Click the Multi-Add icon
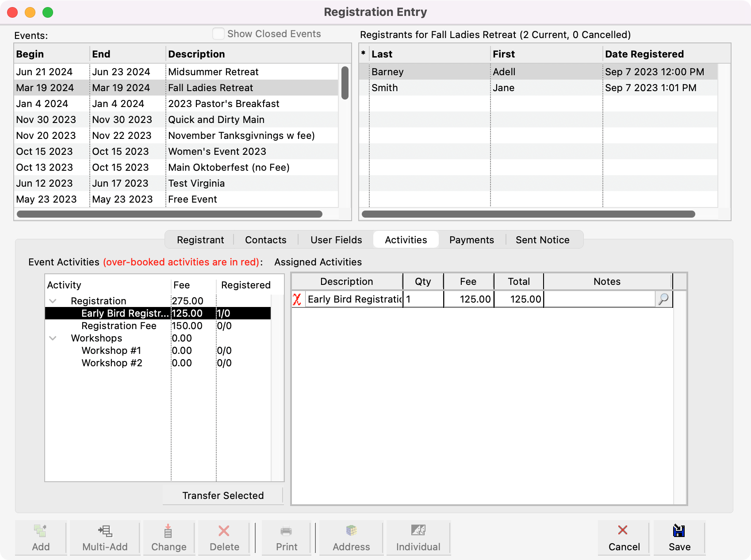The height and width of the screenshot is (560, 751). [105, 531]
